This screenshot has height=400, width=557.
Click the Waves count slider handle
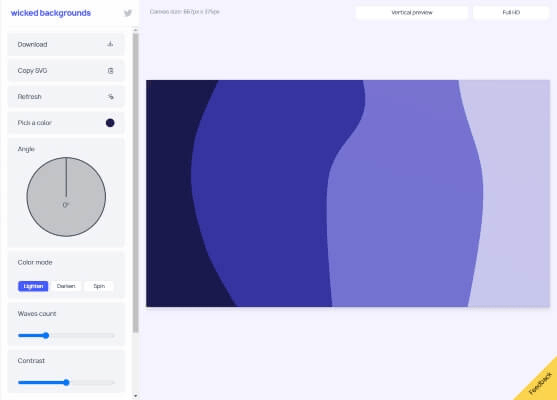click(x=46, y=335)
